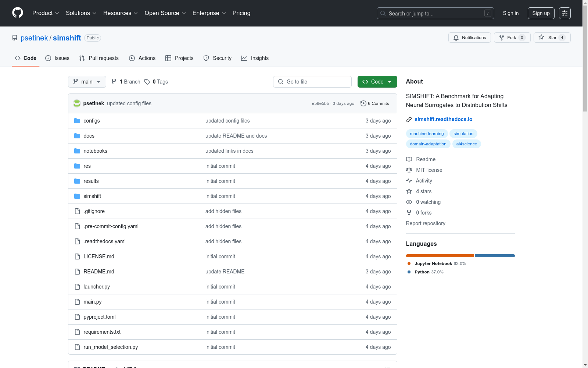Open the Pricing link

[x=241, y=13]
